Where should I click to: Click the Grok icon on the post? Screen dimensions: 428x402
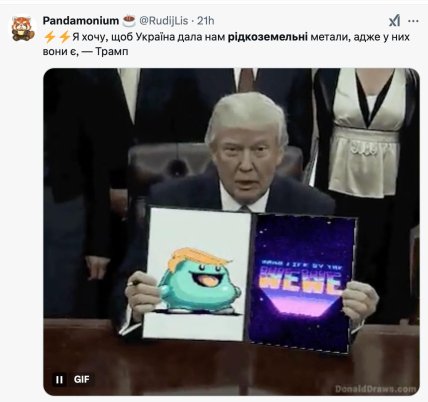pyautogui.click(x=395, y=21)
